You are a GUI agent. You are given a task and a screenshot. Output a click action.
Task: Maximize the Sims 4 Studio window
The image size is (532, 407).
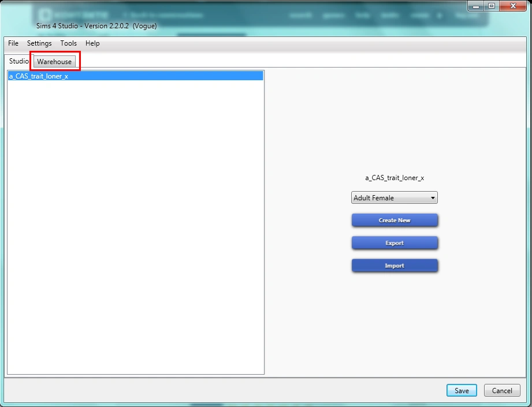[492, 6]
